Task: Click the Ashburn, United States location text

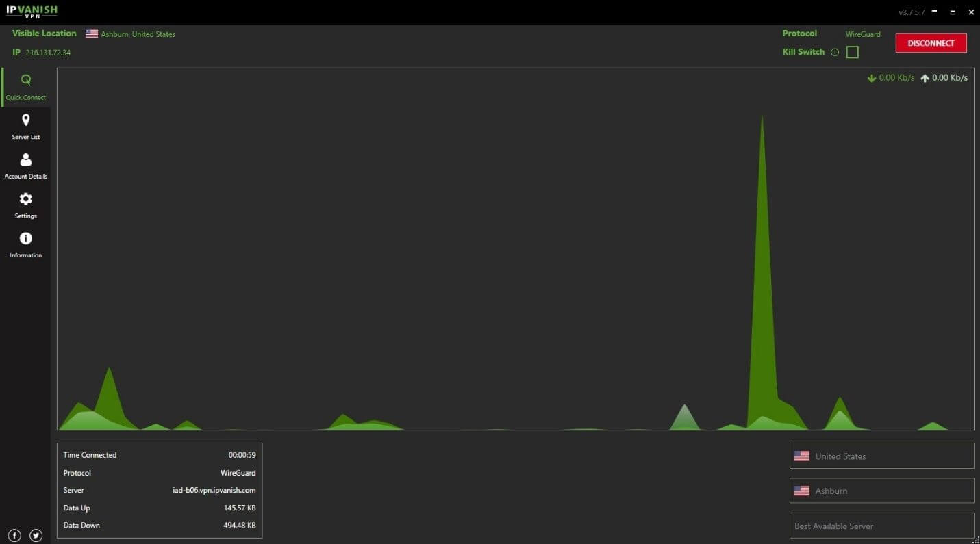Action: coord(138,34)
